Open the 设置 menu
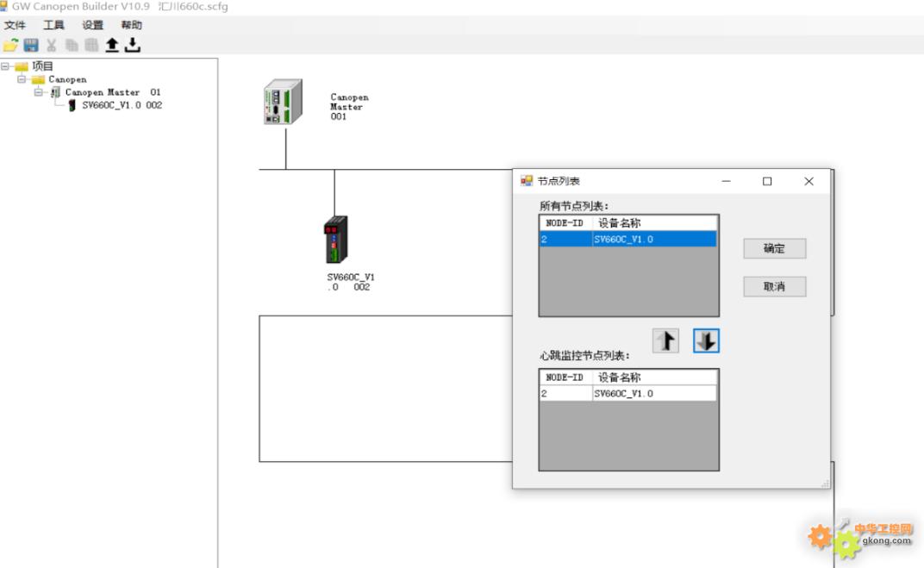 pos(92,25)
